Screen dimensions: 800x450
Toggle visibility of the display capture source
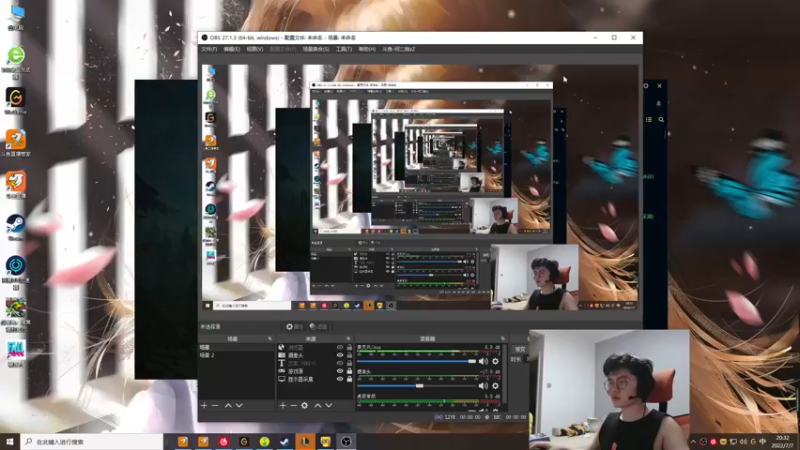pos(340,379)
